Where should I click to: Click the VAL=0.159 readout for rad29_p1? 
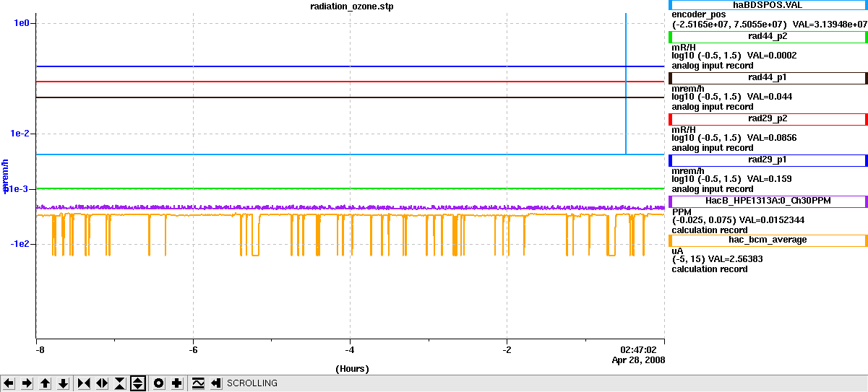[769, 179]
